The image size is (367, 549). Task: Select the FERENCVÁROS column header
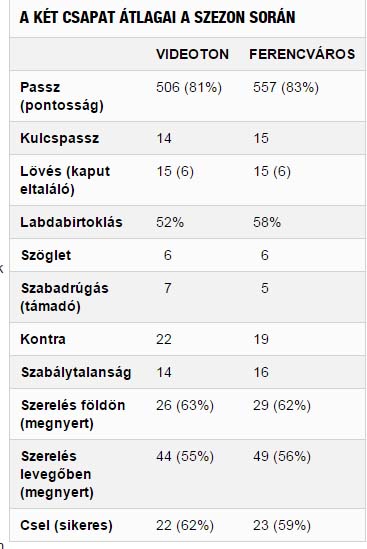[x=302, y=54]
